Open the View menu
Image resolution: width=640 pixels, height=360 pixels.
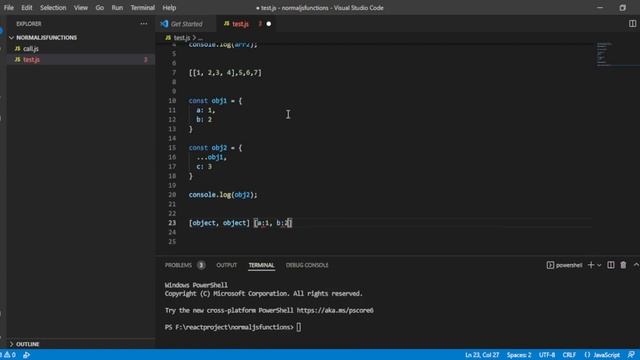[81, 8]
